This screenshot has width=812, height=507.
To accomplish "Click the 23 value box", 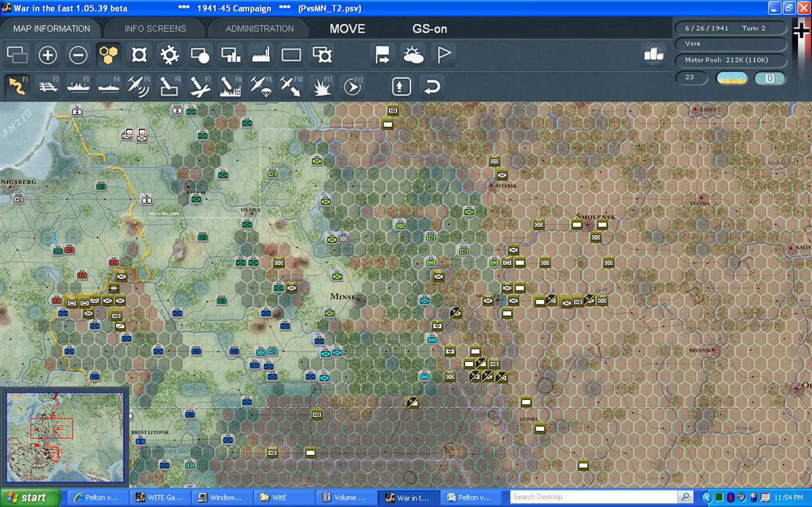I will tap(692, 78).
